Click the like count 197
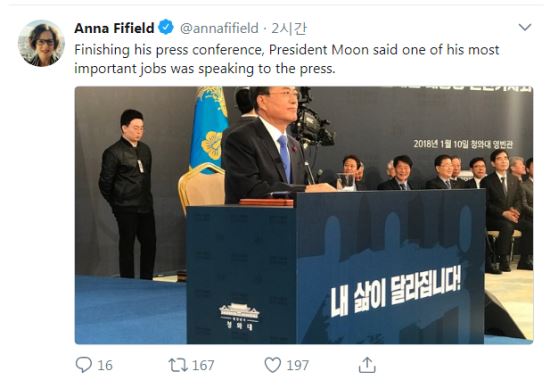This screenshot has width=550, height=387. pos(298,365)
